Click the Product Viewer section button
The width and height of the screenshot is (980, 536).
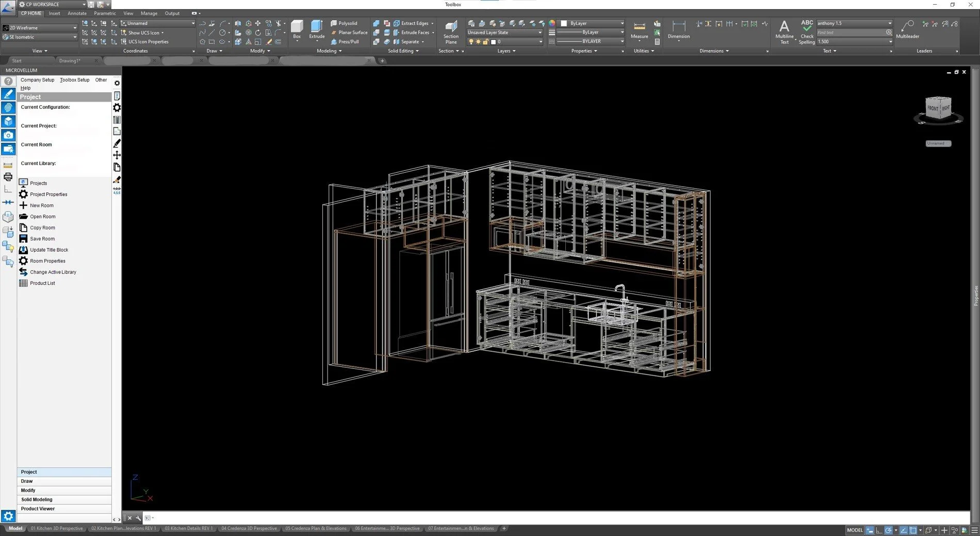tap(64, 509)
